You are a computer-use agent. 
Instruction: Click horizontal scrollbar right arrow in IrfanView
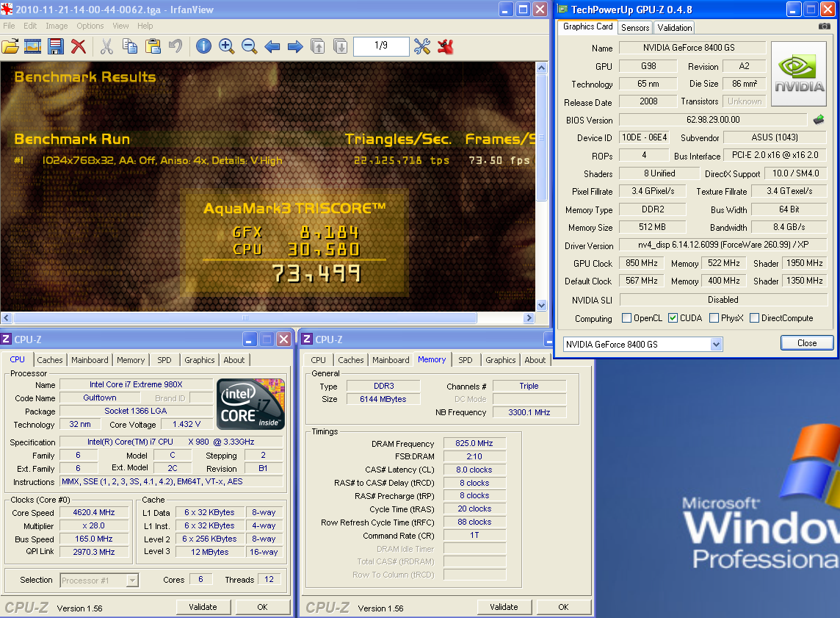click(529, 318)
